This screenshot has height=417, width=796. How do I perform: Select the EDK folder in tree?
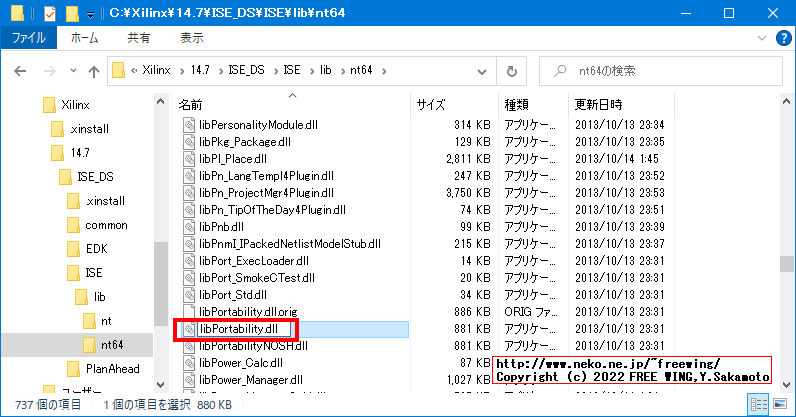[96, 249]
